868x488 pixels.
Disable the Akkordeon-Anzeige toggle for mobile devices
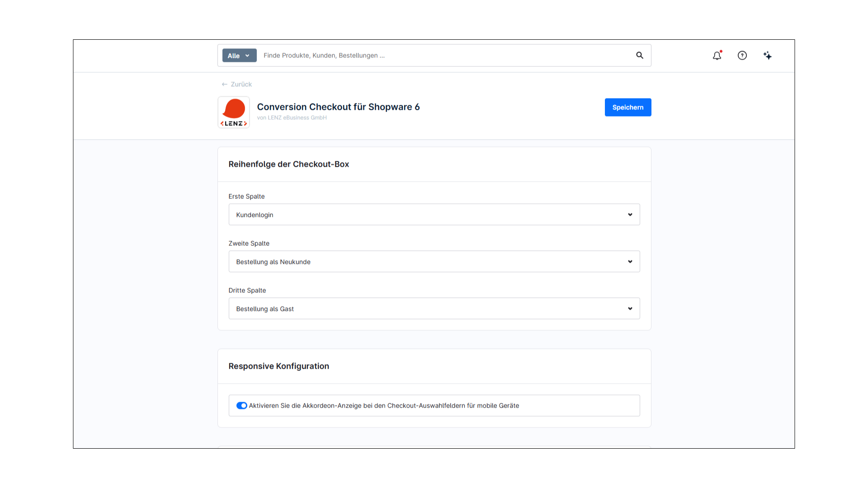pos(242,405)
